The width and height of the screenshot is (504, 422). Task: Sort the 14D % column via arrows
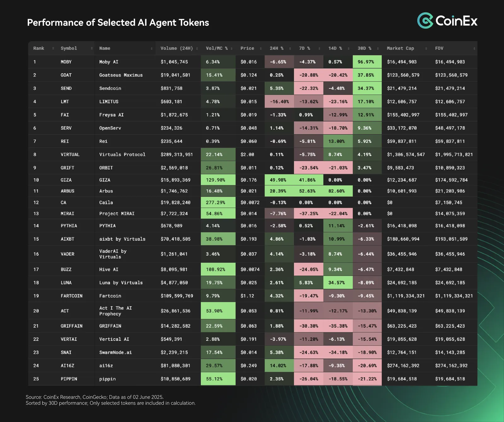pyautogui.click(x=349, y=48)
